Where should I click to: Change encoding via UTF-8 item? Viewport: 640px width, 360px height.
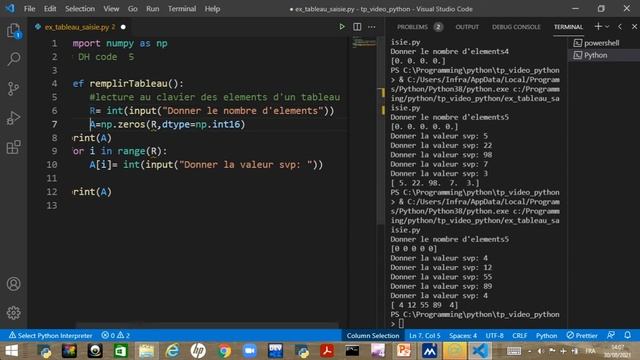pyautogui.click(x=495, y=336)
